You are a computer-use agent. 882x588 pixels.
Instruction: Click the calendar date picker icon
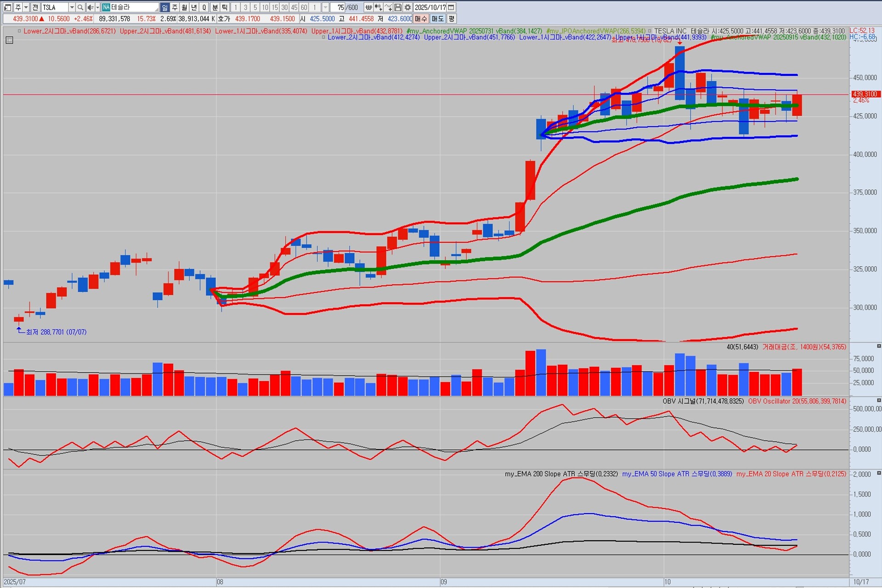pyautogui.click(x=451, y=7)
